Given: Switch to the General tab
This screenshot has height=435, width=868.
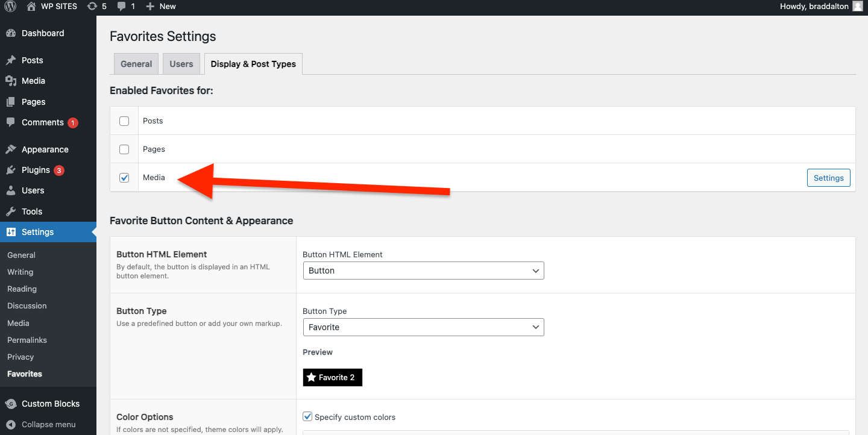Looking at the screenshot, I should point(136,64).
